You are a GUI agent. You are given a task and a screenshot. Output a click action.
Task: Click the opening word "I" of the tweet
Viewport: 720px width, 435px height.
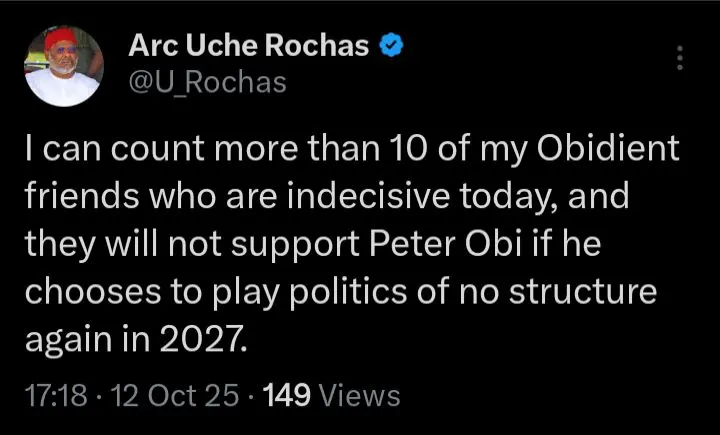click(32, 151)
